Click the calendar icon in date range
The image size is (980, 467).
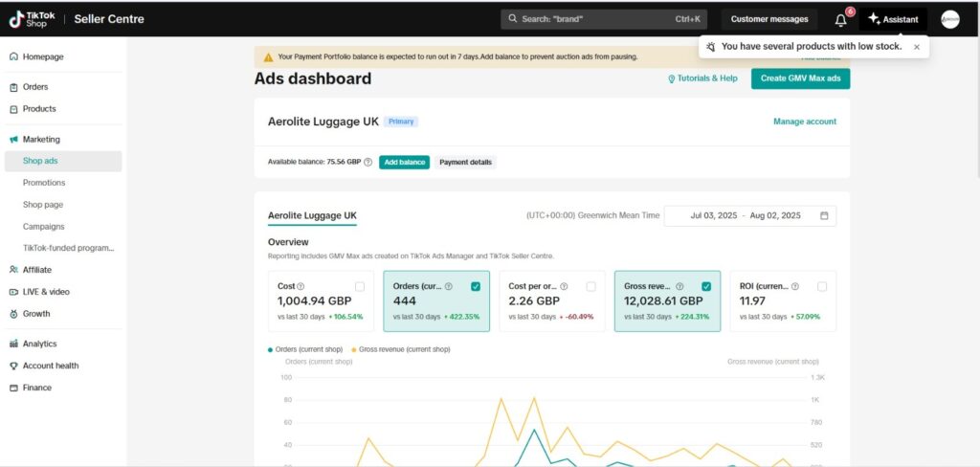824,216
